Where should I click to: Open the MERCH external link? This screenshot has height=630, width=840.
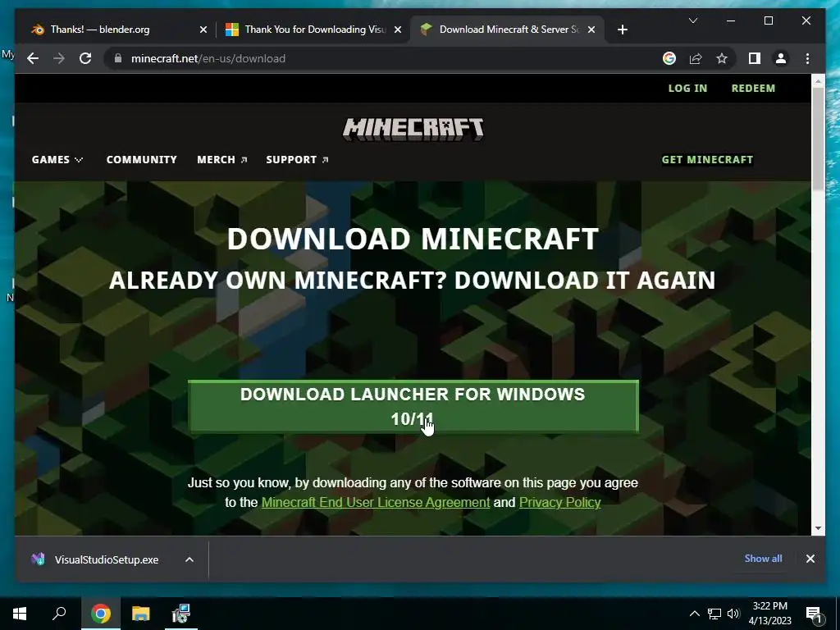click(x=221, y=160)
